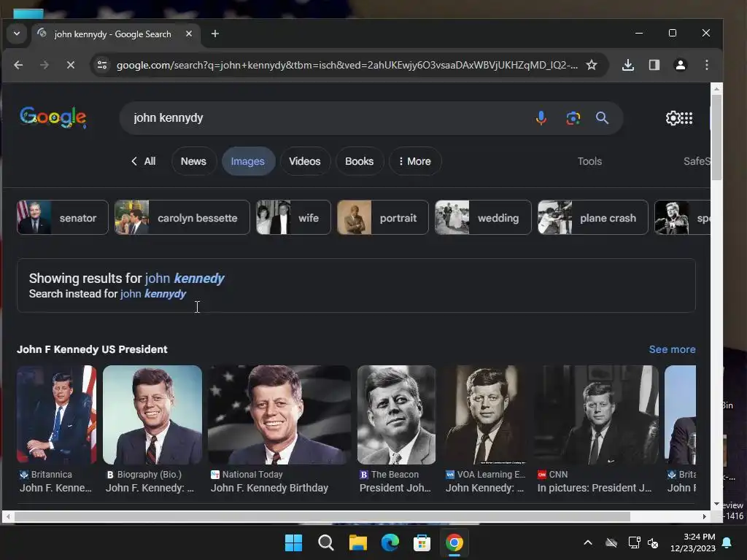
Task: Switch to News tab
Action: point(193,161)
